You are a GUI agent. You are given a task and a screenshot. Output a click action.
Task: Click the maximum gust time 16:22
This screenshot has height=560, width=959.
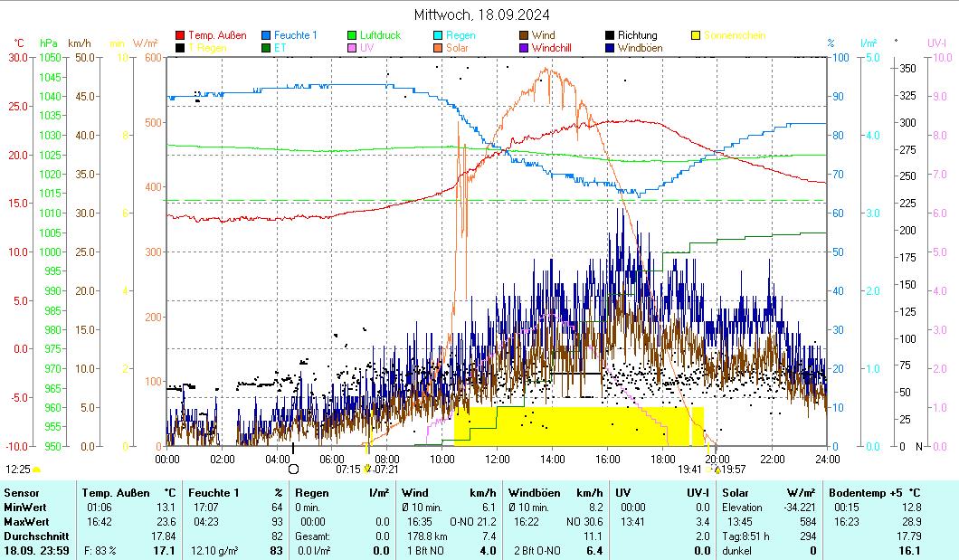[526, 522]
